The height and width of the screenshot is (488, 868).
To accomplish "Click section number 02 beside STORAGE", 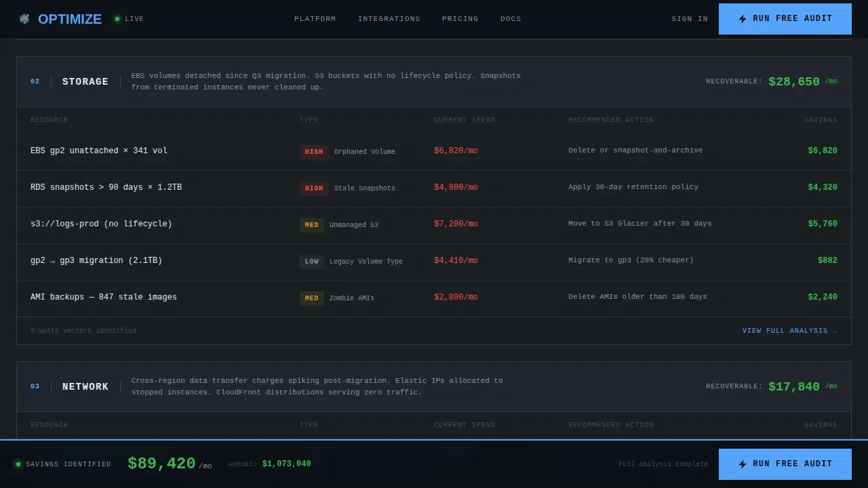I will pos(35,81).
